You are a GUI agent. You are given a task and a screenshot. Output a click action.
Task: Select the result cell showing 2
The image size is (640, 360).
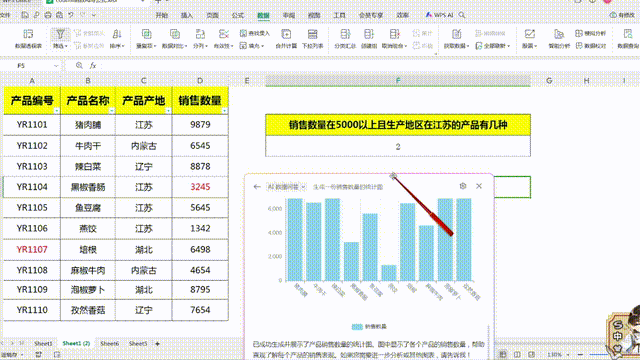398,146
